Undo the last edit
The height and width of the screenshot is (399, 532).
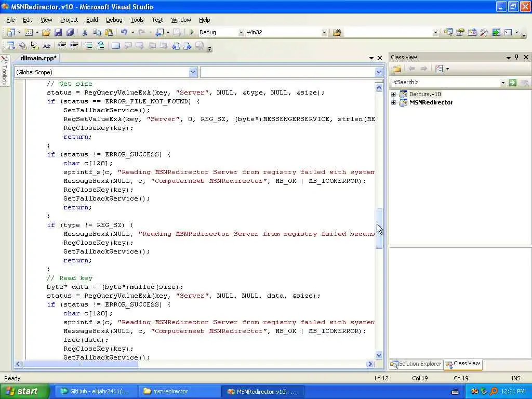(x=124, y=32)
